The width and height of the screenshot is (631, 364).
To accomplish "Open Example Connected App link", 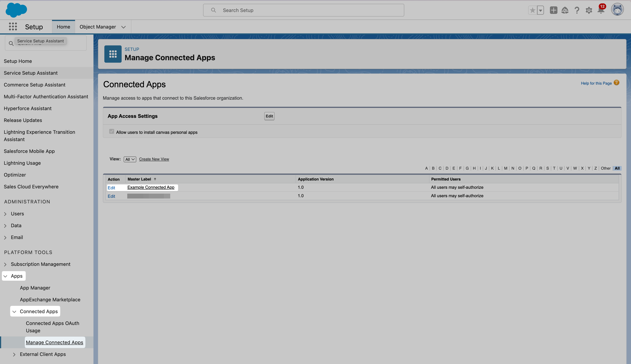I will pos(151,187).
